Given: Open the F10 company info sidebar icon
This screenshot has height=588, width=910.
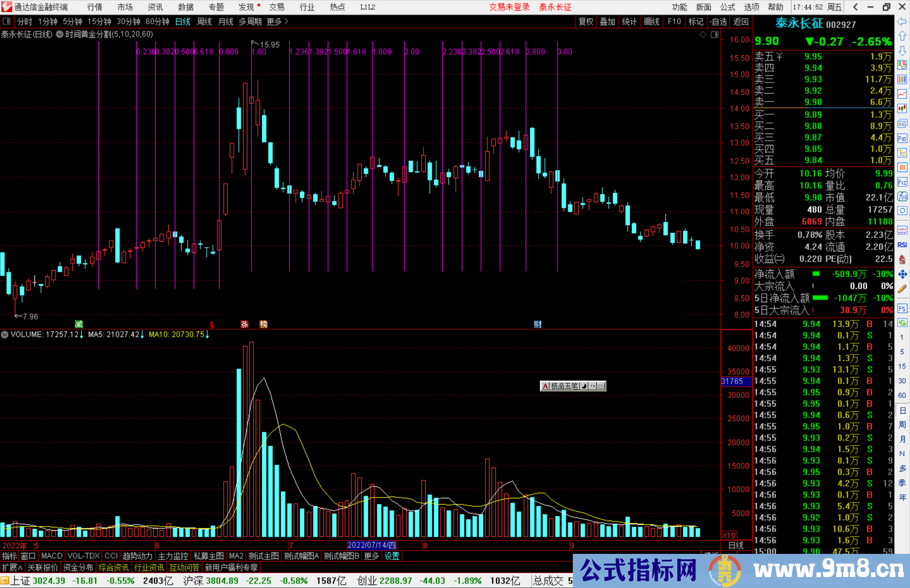Looking at the screenshot, I should pos(902,138).
